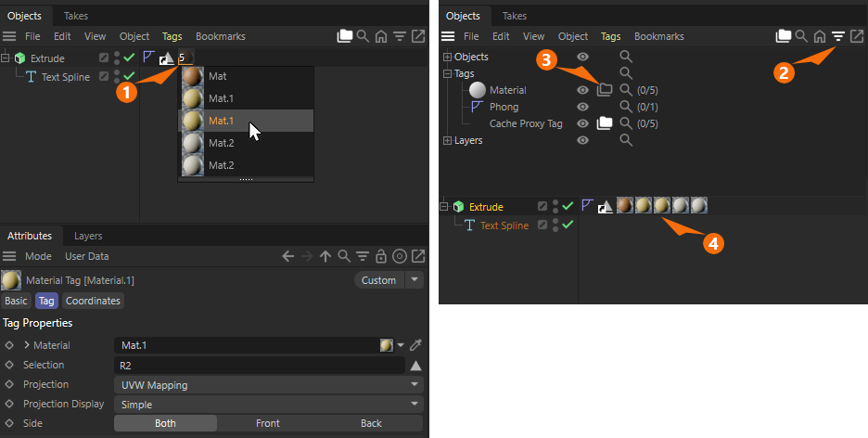Click the Text Spline T icon in left panel
Screen dimensions: 868x438
[x=31, y=77]
